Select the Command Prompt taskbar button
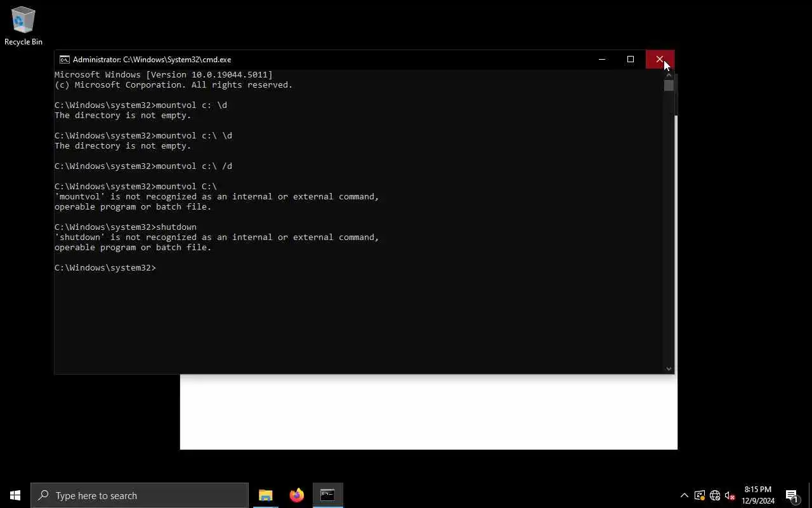The image size is (812, 508). pos(327,495)
